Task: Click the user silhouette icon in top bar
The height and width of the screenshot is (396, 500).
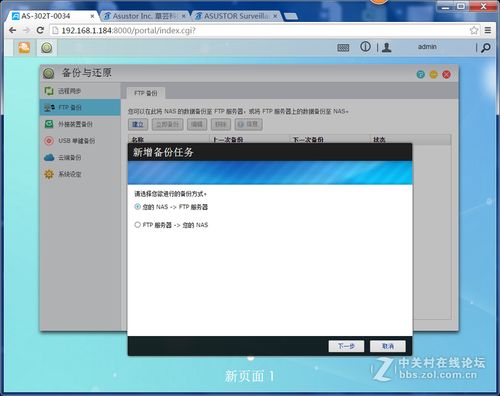Action: 387,47
